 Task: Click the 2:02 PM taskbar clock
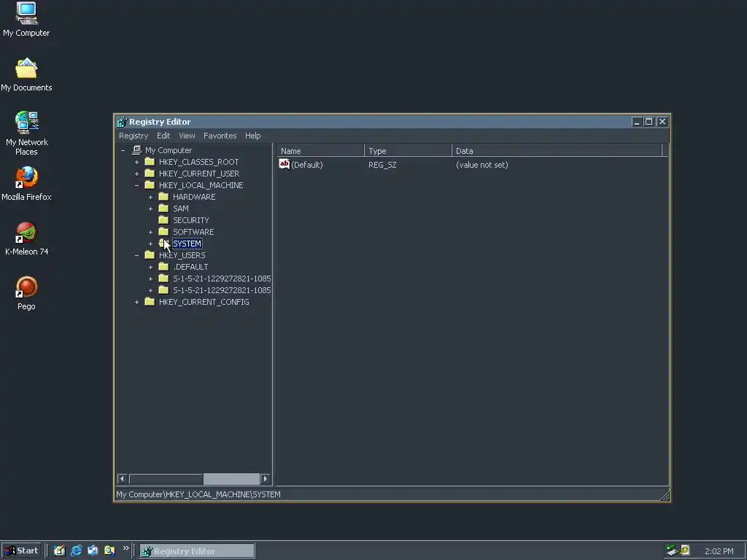pyautogui.click(x=719, y=551)
